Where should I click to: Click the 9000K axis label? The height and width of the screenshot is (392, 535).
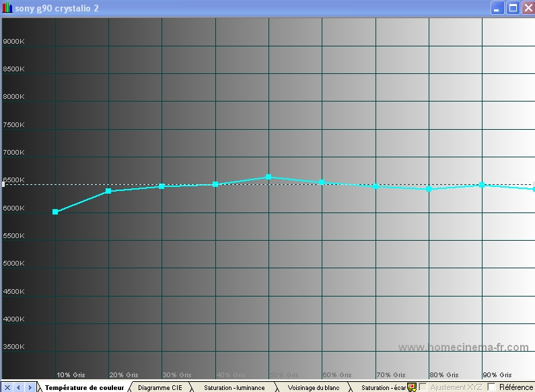click(13, 41)
